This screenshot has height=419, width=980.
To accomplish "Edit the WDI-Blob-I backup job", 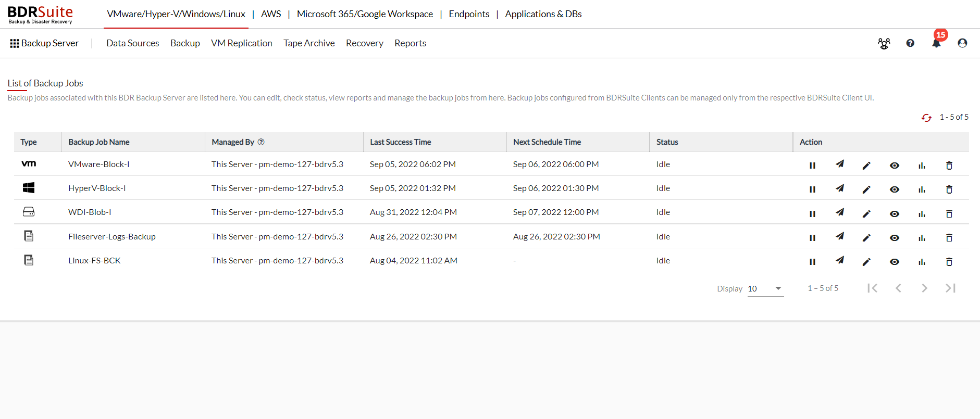I will [866, 213].
